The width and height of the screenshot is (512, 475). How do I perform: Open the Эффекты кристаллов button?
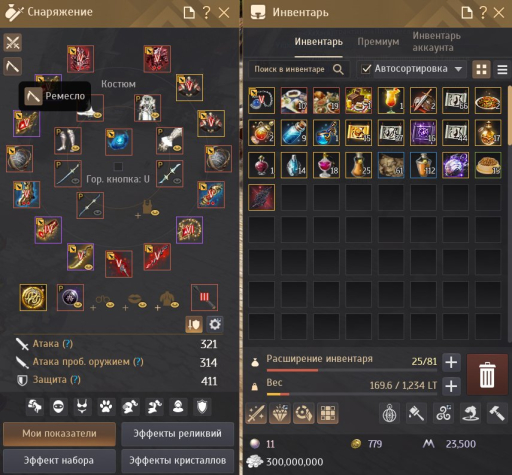(x=177, y=461)
